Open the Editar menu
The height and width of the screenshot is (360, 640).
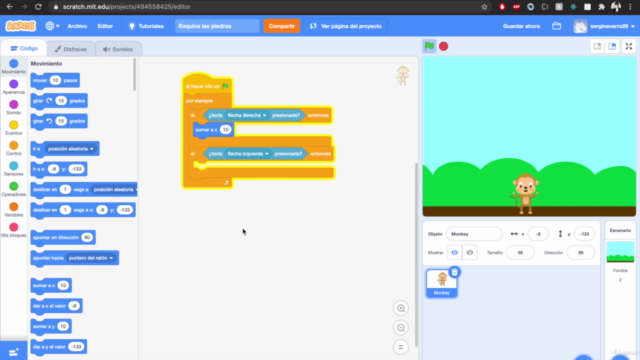click(x=105, y=26)
